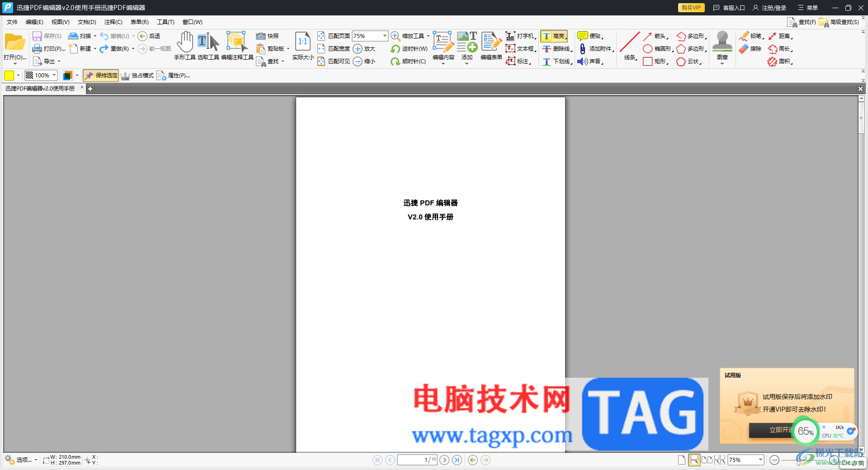Expand the yellow fill color dropdown arrow
The width and height of the screenshot is (868, 470).
coord(18,76)
